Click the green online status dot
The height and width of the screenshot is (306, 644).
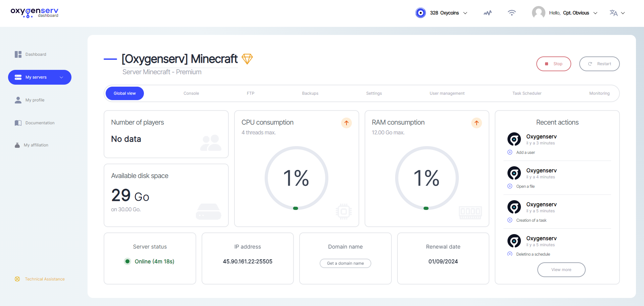tap(127, 261)
